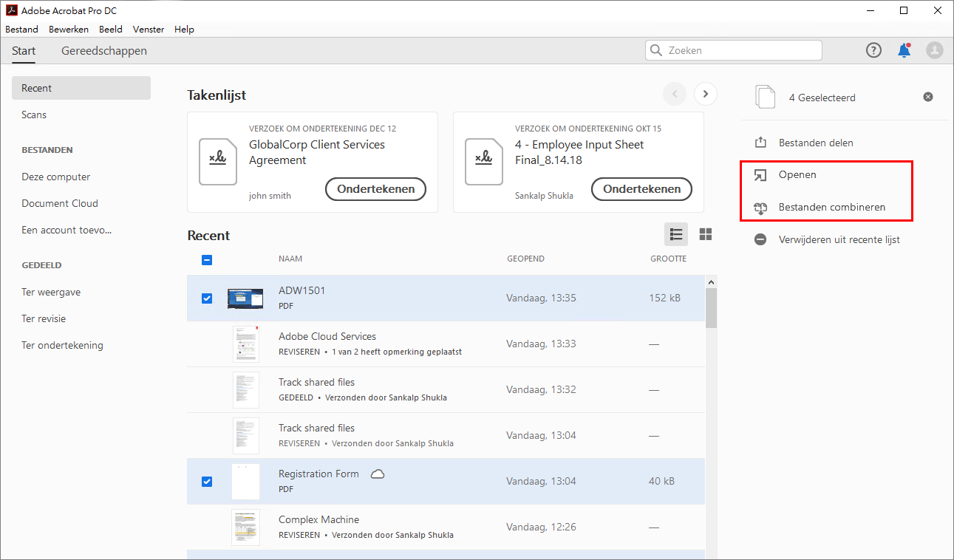Click the Bestanden delen share icon
This screenshot has height=560, width=954.
[760, 143]
